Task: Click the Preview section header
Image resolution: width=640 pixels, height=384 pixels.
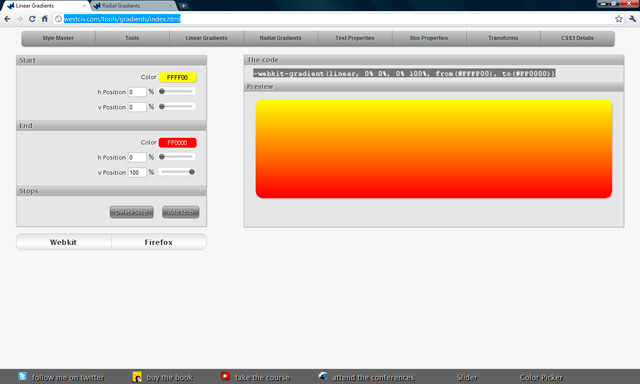Action: [x=434, y=87]
